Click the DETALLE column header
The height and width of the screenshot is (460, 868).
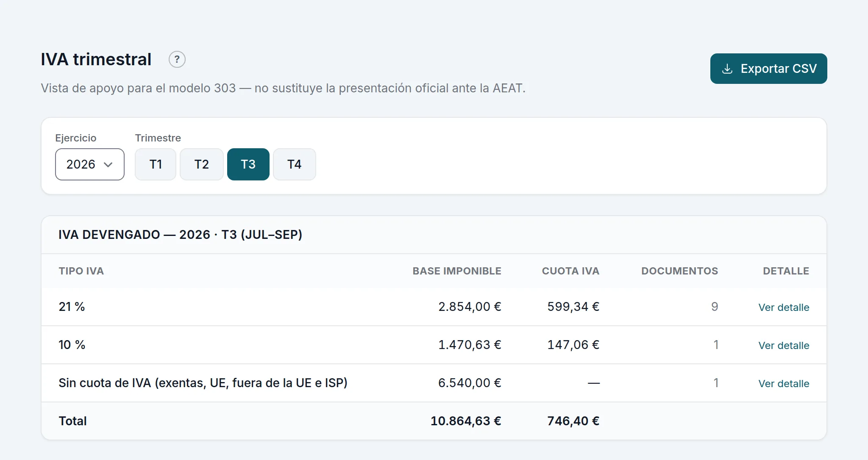click(786, 271)
